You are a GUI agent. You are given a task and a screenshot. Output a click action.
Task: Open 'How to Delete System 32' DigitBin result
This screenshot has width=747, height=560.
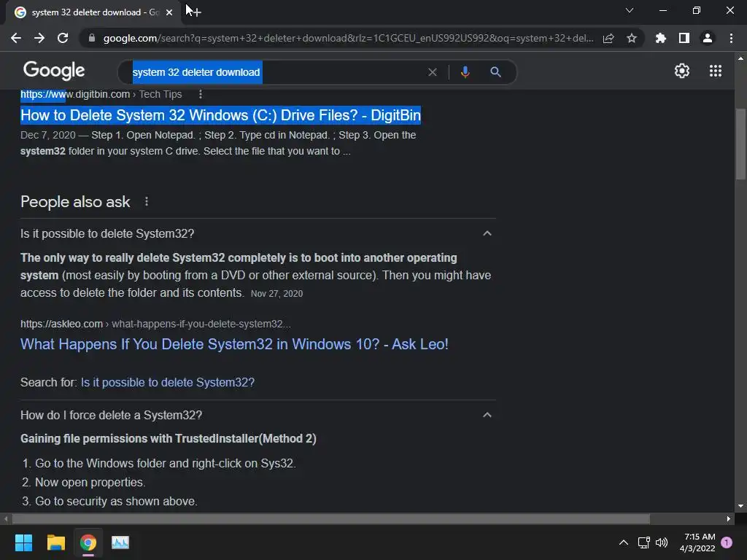point(220,115)
